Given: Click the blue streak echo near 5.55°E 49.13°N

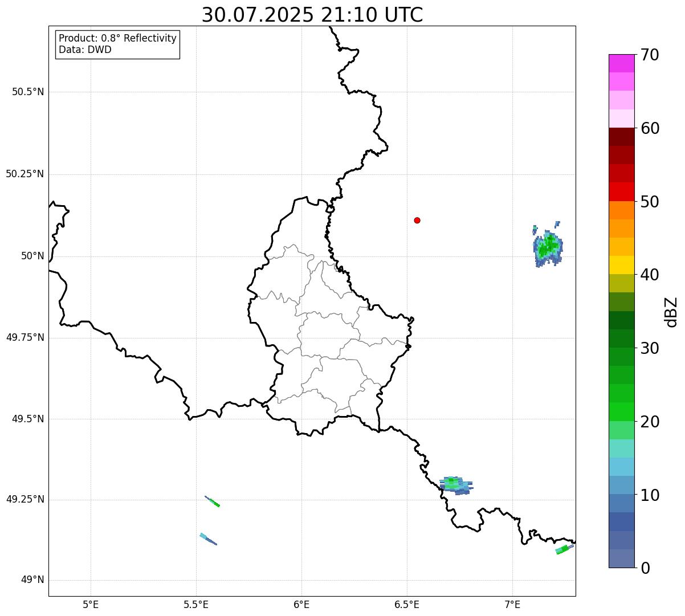Looking at the screenshot, I should coord(208,539).
